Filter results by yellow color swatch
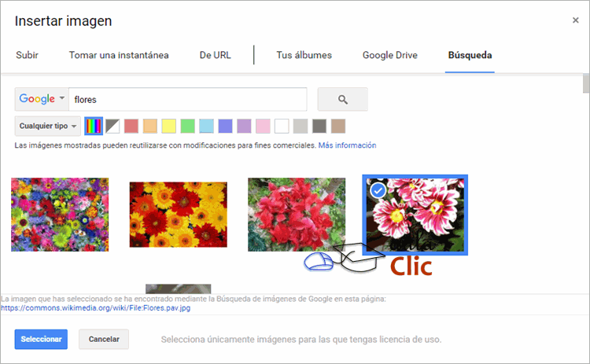The height and width of the screenshot is (364, 590). click(168, 126)
